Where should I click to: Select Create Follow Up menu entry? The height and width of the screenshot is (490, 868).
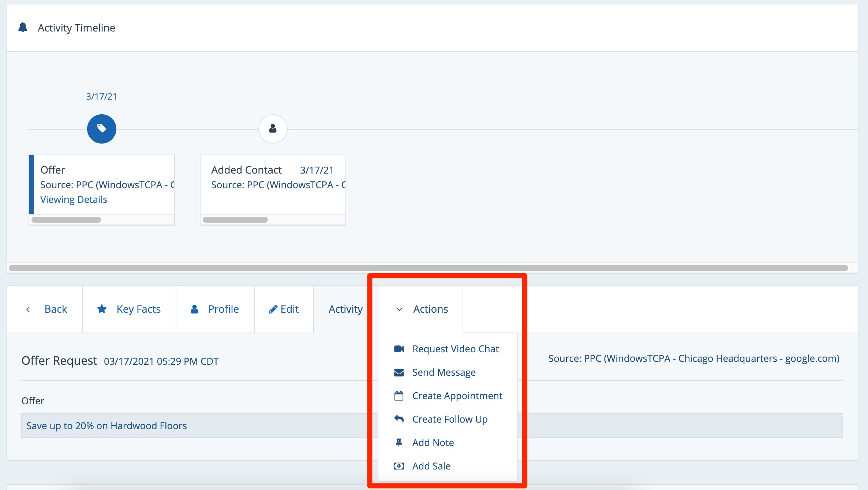450,419
